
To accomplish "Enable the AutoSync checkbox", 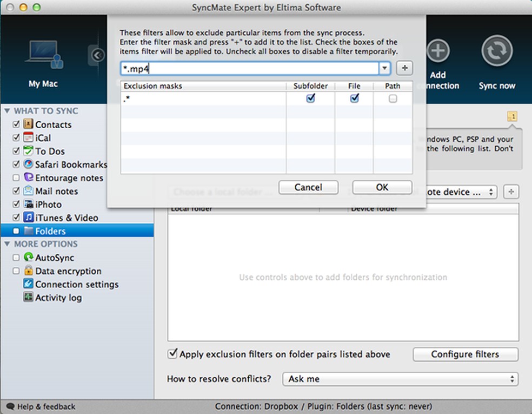I will tap(16, 258).
